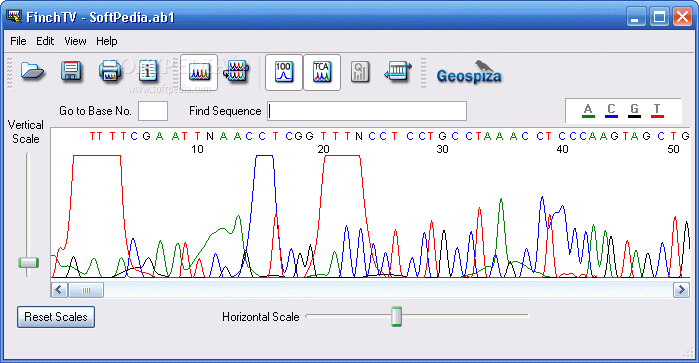This screenshot has width=699, height=363.
Task: Select the single-pane chromatogram view icon
Action: [199, 72]
